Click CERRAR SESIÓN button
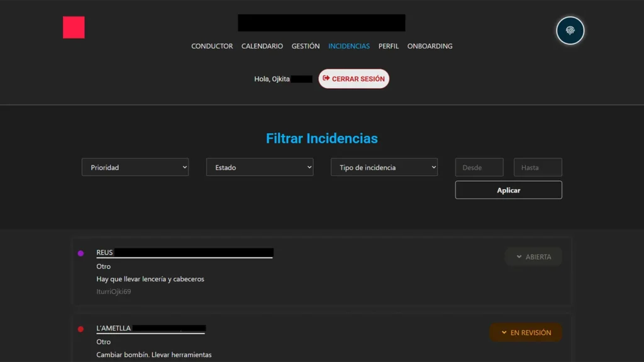The image size is (644, 362). pos(353,79)
